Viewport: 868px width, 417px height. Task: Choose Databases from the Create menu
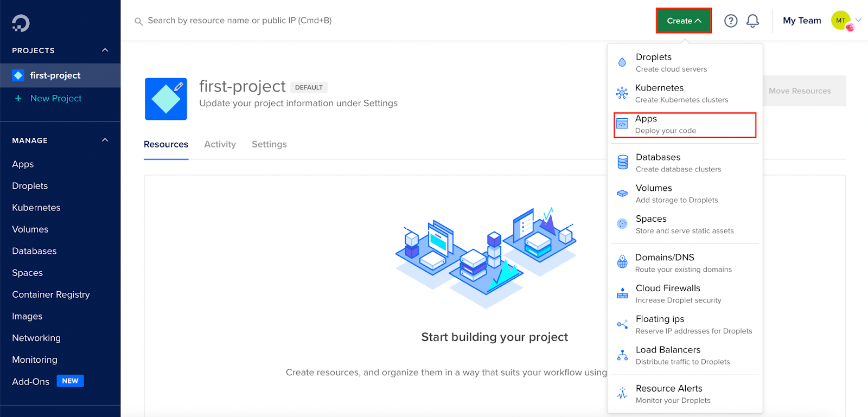tap(685, 163)
